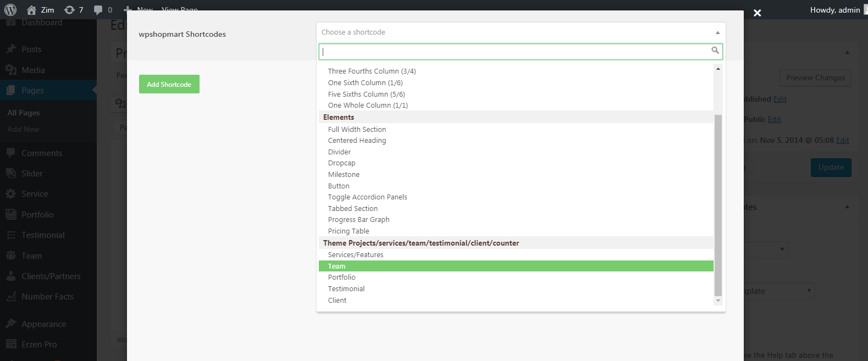Click the Clients/Partners person icon
868x361 pixels.
pyautogui.click(x=11, y=276)
